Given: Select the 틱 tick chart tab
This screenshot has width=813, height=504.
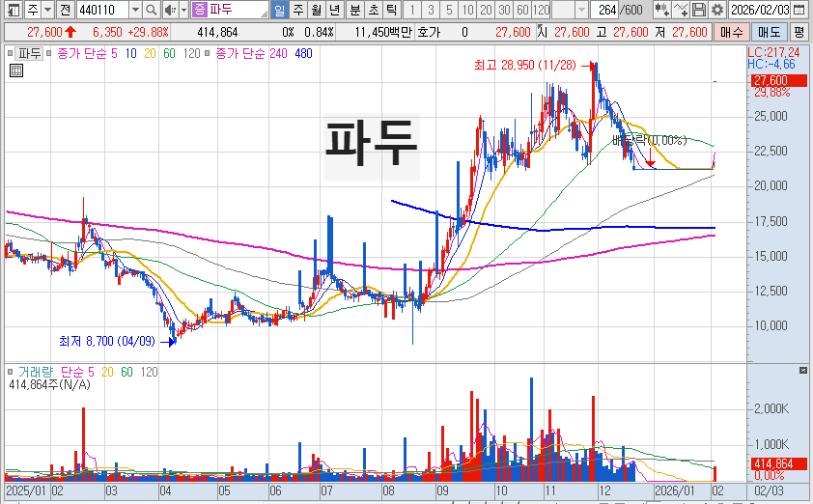Looking at the screenshot, I should click(x=392, y=10).
